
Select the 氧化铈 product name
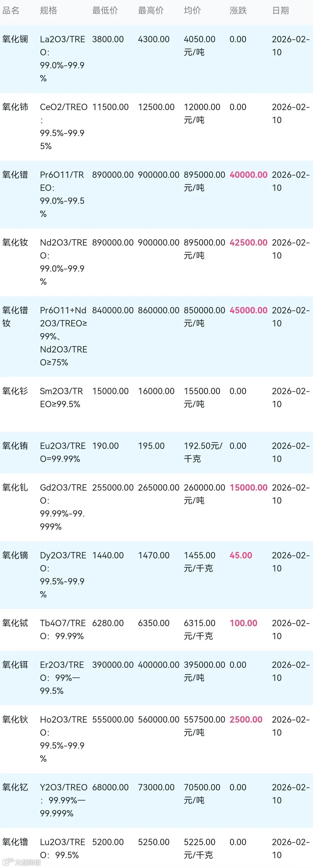point(15,107)
